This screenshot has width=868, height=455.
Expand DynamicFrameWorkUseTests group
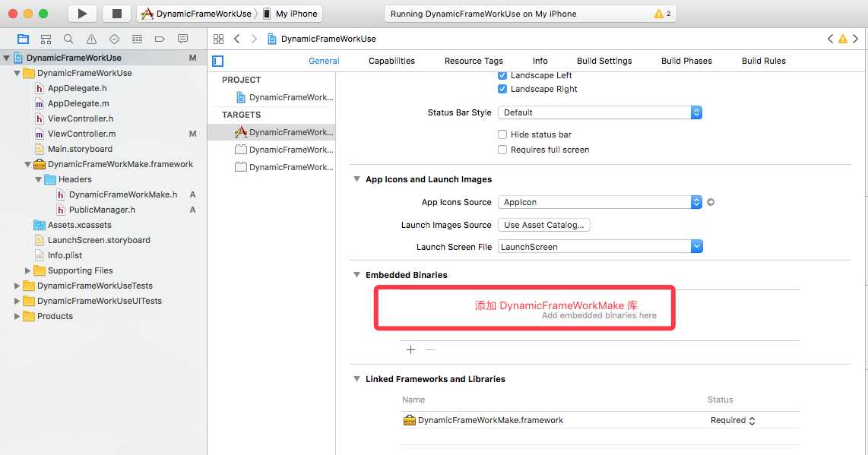pos(17,286)
